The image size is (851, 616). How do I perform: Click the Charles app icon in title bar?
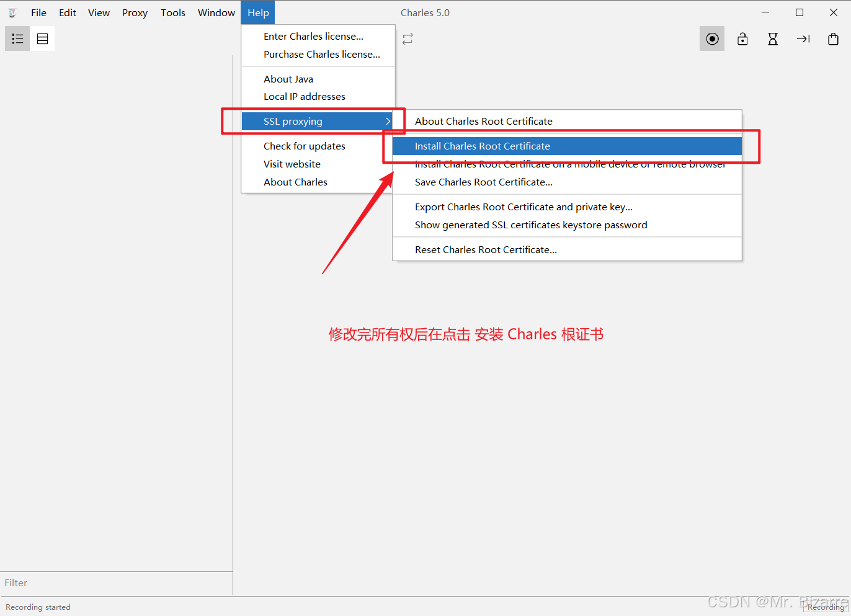point(12,12)
